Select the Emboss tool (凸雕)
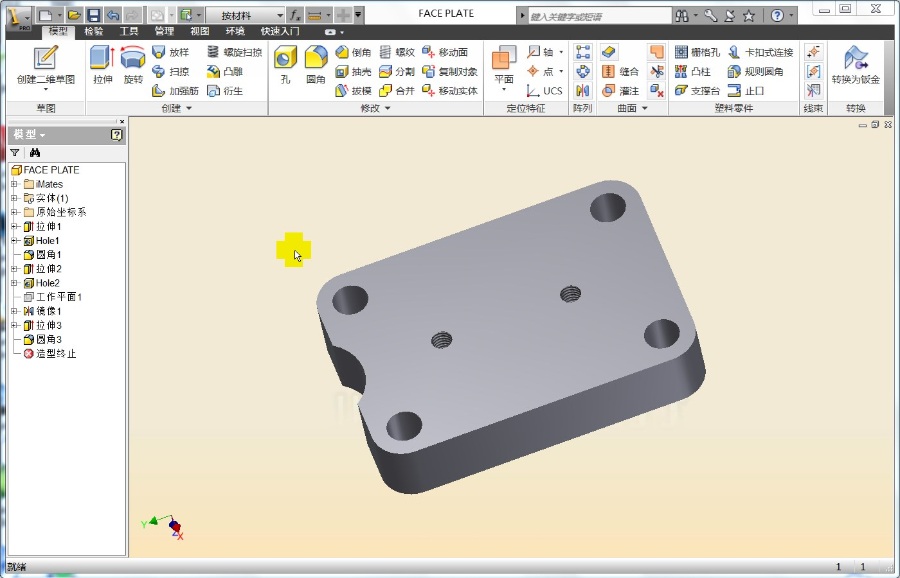Screen dimensions: 900x578 [225, 71]
